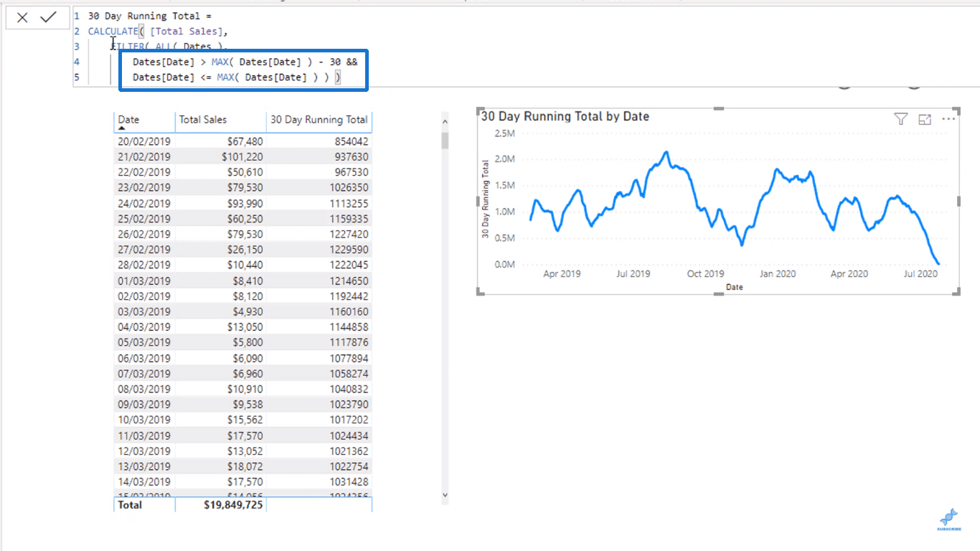Click the chart title 30 Day Running Total by Date
The height and width of the screenshot is (551, 980).
565,116
